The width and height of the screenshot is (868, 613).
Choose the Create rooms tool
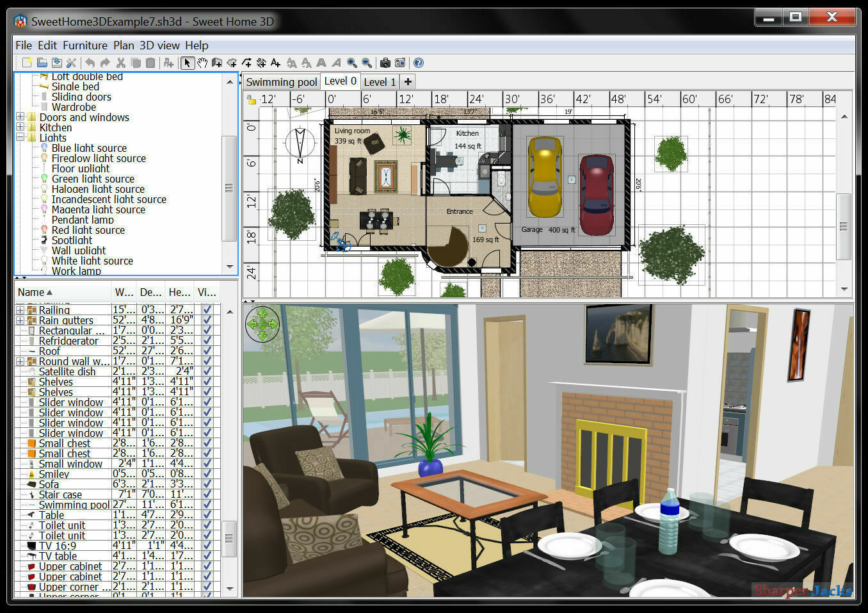[x=232, y=63]
